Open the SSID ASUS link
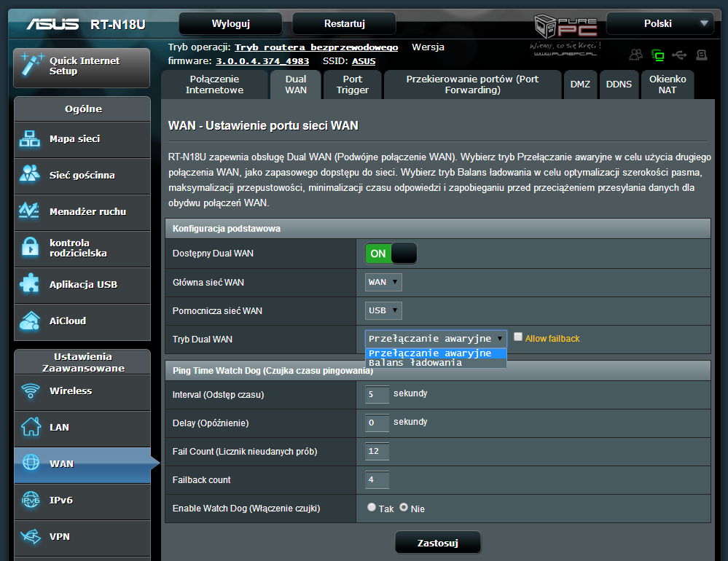Image resolution: width=728 pixels, height=561 pixels. coord(364,61)
